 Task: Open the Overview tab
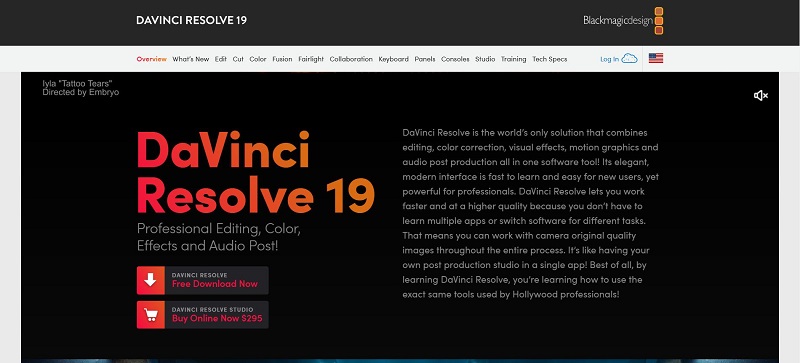[152, 59]
